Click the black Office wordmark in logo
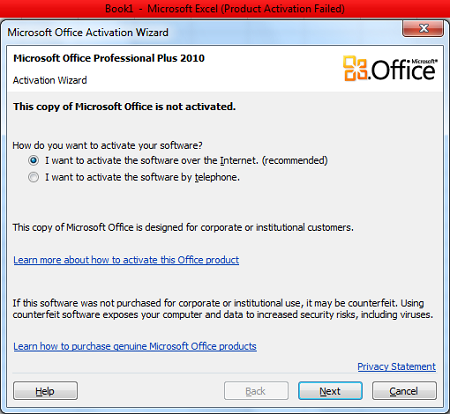 click(404, 69)
